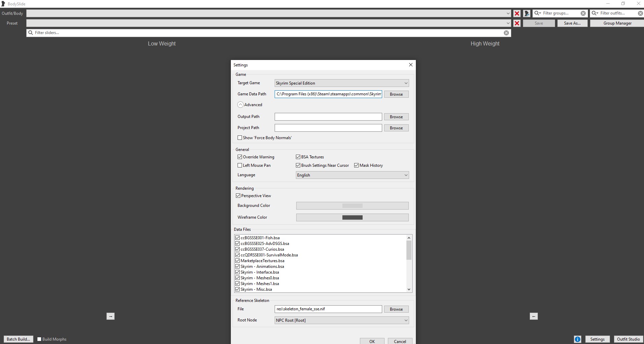The width and height of the screenshot is (644, 344).
Task: Confirm settings with OK button
Action: click(372, 341)
